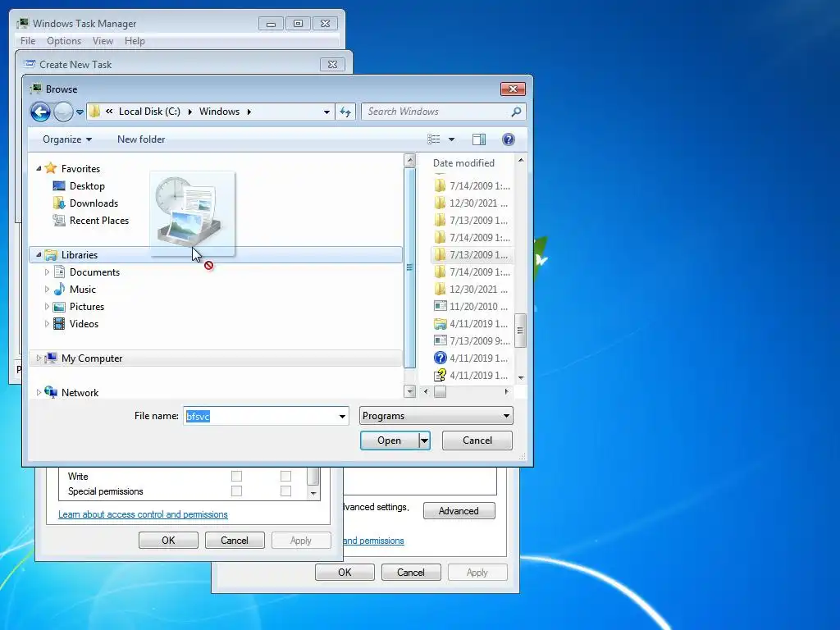Viewport: 840px width, 630px height.
Task: Click the File name input field
Action: [x=260, y=416]
